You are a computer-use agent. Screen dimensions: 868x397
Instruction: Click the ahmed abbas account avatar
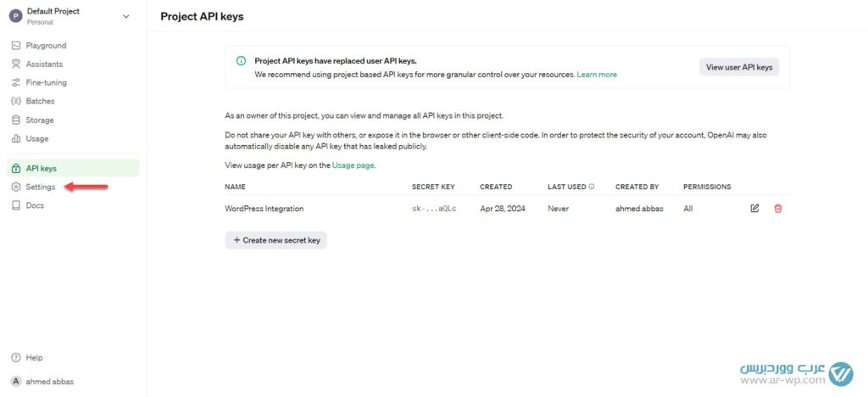pyautogui.click(x=16, y=382)
